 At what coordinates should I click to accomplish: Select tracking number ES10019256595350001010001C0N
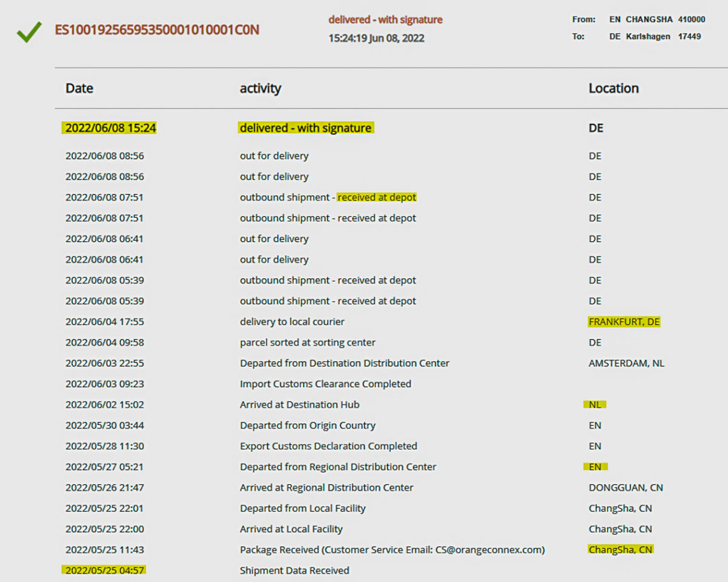click(x=156, y=30)
